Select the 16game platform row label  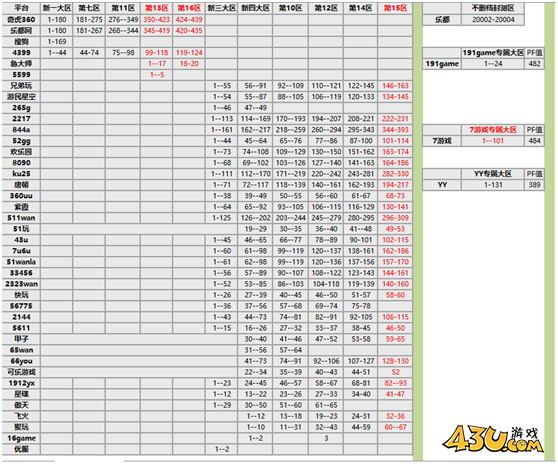coord(21,438)
